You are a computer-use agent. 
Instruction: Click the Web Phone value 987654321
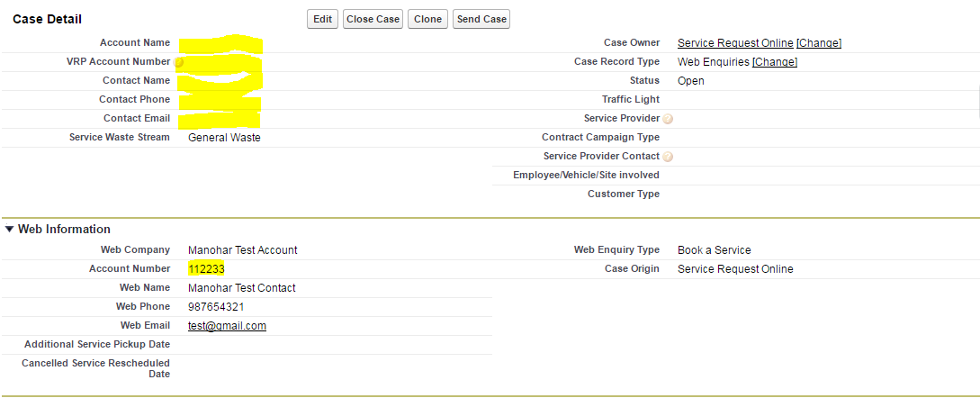216,307
